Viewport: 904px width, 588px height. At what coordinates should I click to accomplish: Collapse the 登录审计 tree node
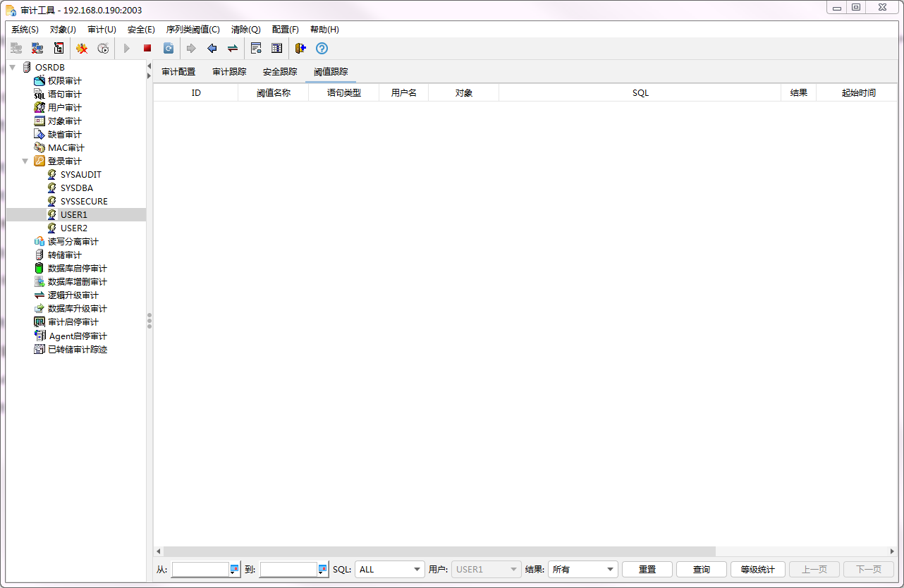coord(25,161)
